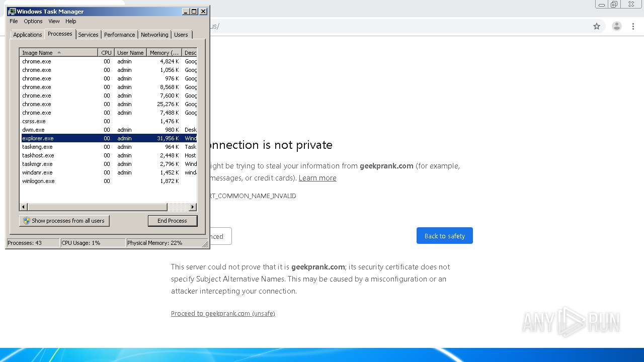Select chrome.exe using 25,276 K memory
Screen dimensions: 644x362
tap(108, 104)
